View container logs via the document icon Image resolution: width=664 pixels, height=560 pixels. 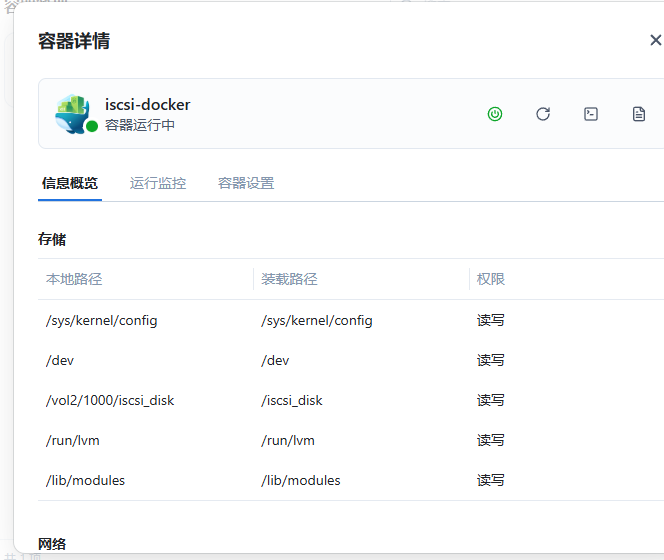pos(639,114)
